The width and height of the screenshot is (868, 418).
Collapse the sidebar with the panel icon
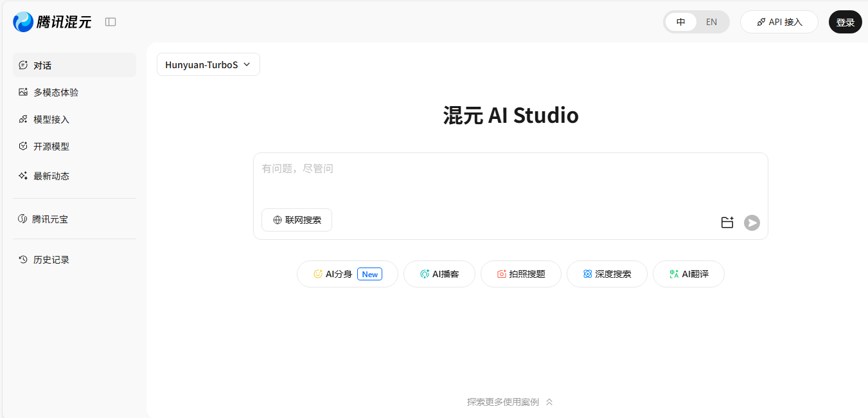tap(111, 22)
